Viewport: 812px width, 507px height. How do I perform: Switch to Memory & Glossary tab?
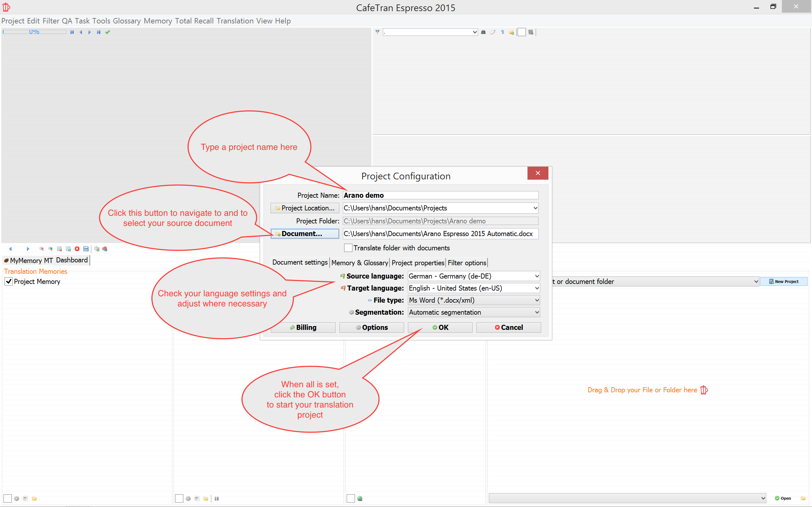click(x=359, y=263)
